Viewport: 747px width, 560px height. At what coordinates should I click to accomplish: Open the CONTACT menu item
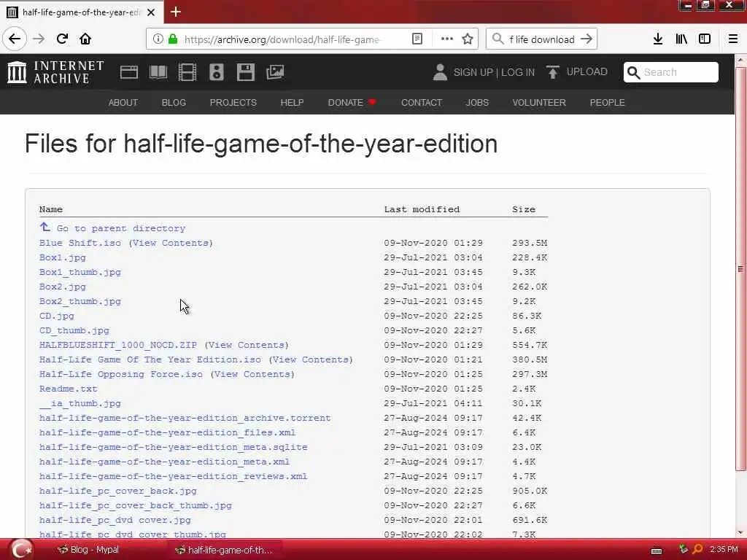(x=422, y=102)
